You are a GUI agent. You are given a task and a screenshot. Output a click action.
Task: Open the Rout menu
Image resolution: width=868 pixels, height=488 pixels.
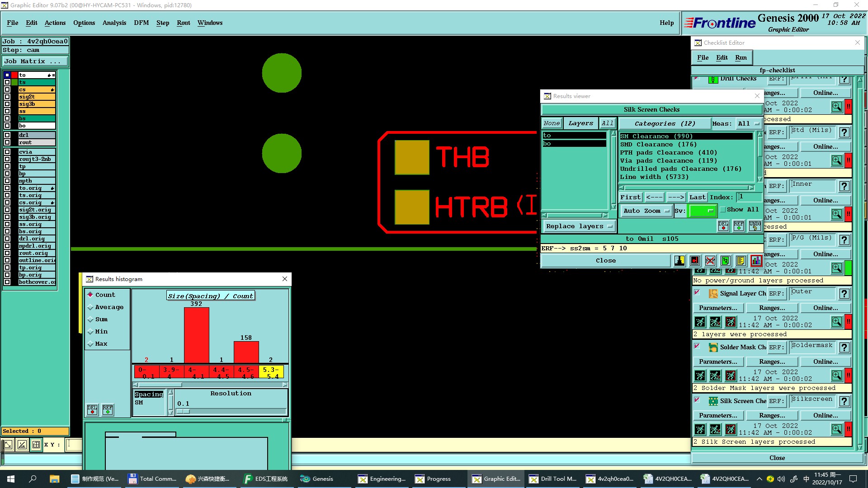pyautogui.click(x=184, y=23)
